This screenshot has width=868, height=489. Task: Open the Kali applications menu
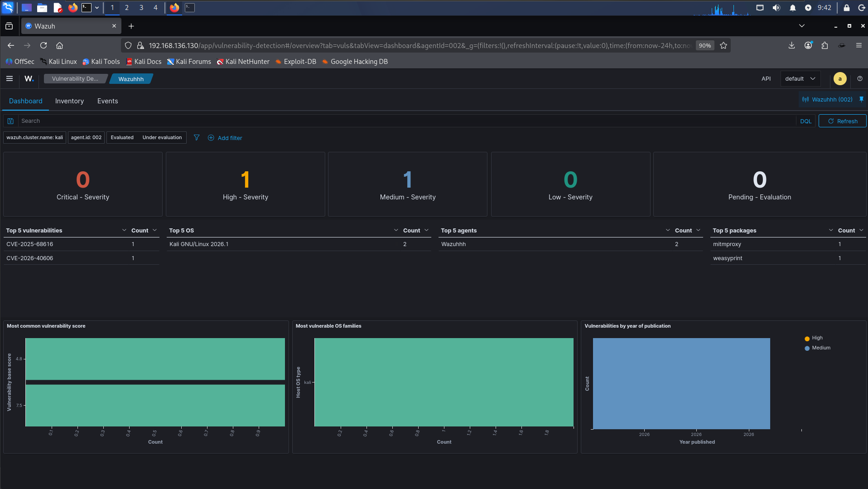click(x=8, y=8)
